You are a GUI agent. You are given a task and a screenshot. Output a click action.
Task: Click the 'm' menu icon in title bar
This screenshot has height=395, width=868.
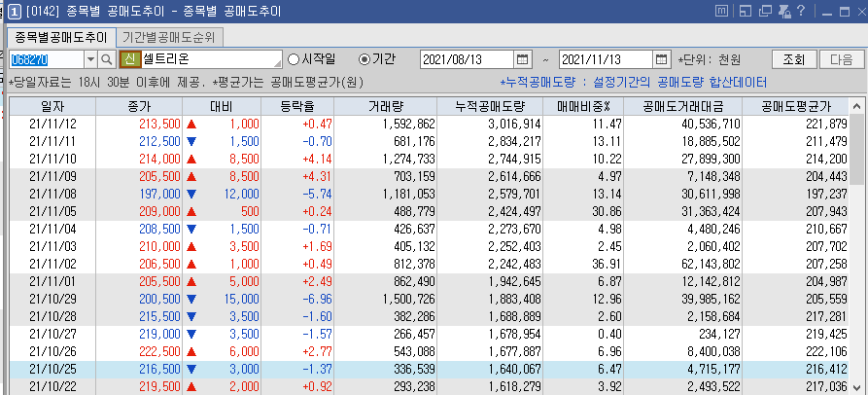click(x=721, y=11)
